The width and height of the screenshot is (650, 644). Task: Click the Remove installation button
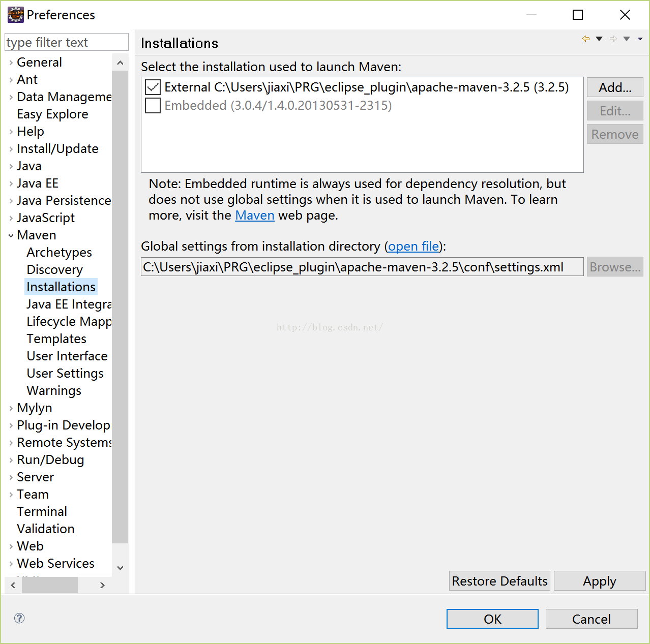click(x=615, y=134)
